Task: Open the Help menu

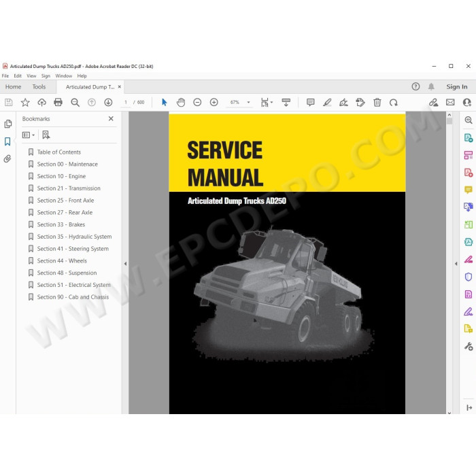Action: (82, 76)
